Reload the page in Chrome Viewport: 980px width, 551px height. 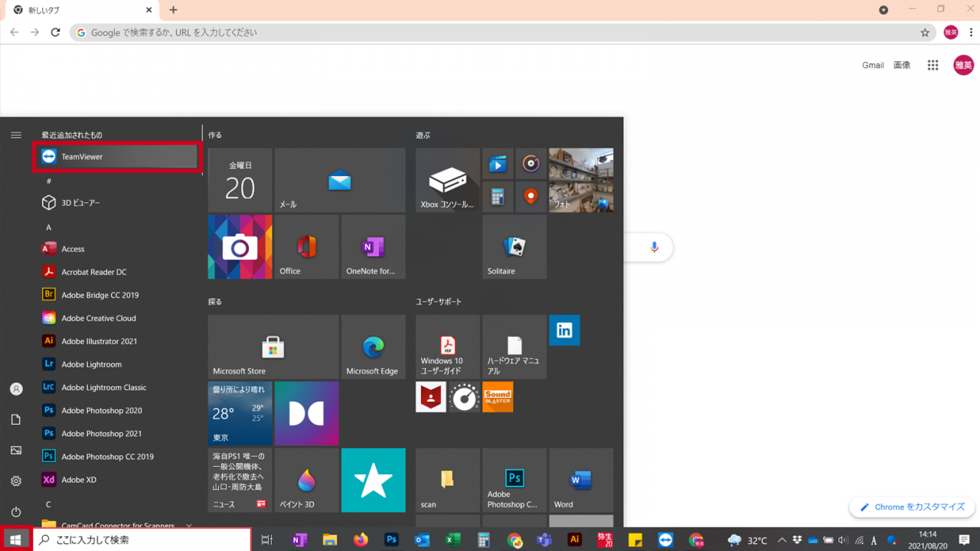[x=55, y=33]
